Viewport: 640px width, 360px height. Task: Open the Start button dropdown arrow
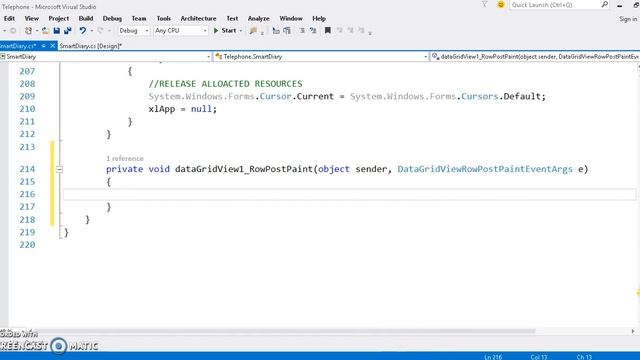241,31
